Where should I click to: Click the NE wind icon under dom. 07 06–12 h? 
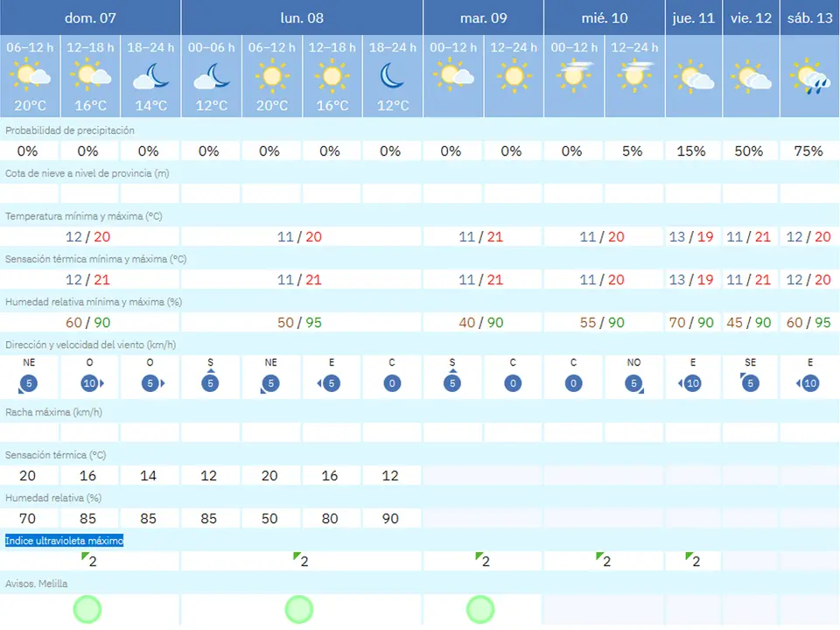pyautogui.click(x=28, y=383)
